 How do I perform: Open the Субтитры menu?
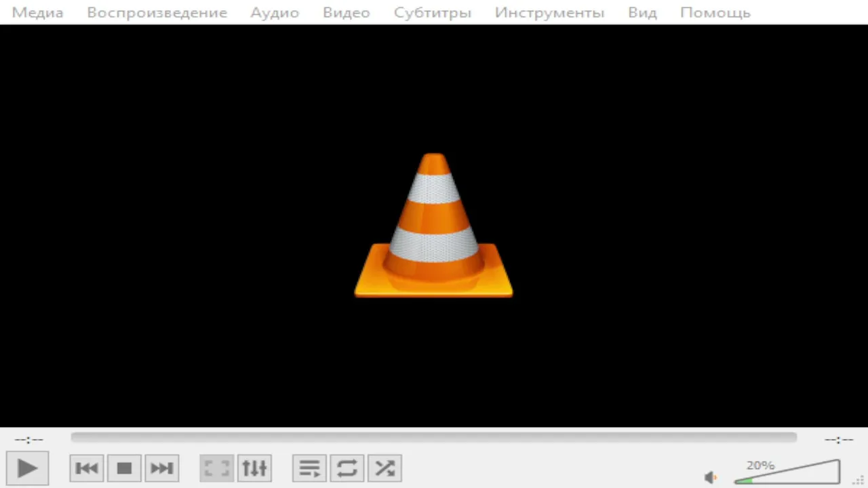(x=433, y=12)
